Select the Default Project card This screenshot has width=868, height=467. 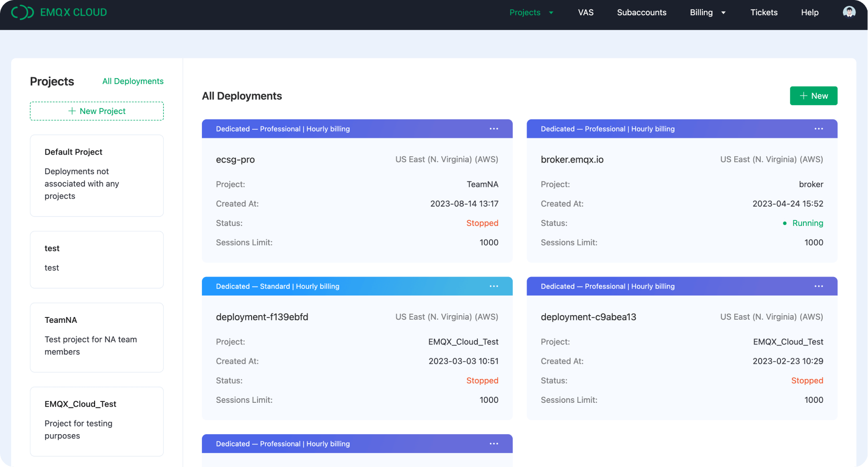pyautogui.click(x=97, y=176)
